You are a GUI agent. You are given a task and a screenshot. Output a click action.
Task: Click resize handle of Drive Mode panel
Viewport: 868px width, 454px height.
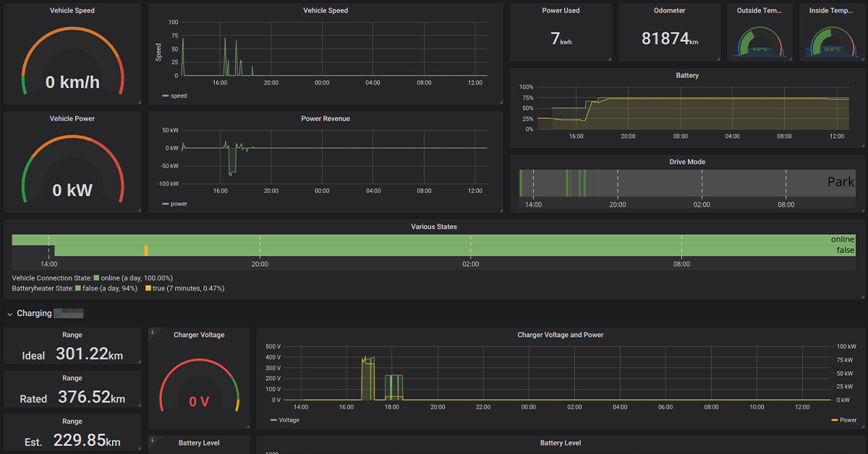click(861, 210)
